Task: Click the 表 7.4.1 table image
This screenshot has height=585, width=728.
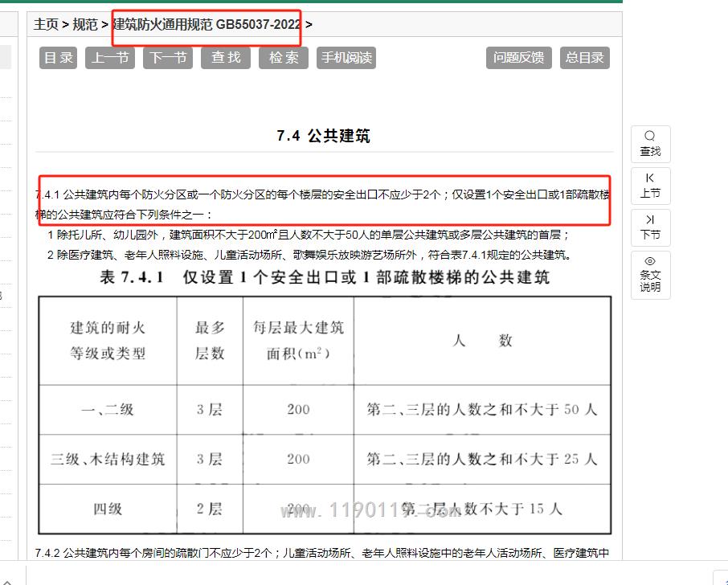Action: click(x=324, y=414)
